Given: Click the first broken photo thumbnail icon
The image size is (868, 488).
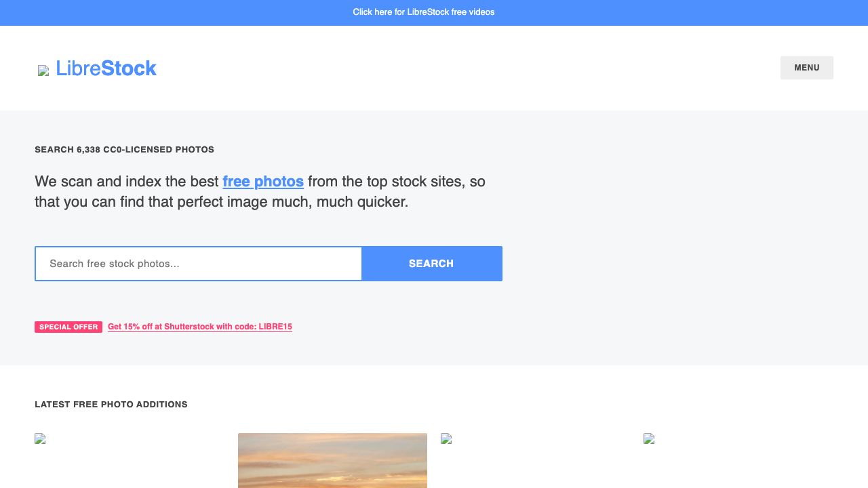Looking at the screenshot, I should pos(40,439).
